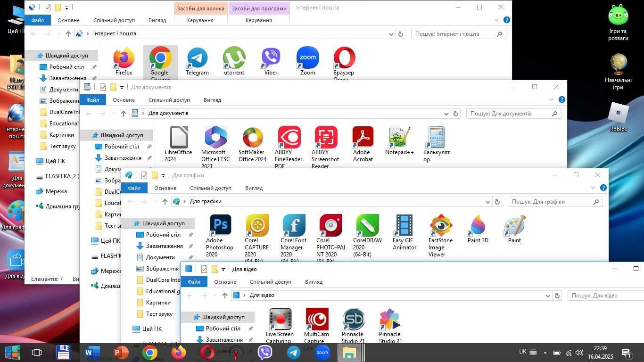
Task: Expand ribbon chevron in Для документів window
Action: pyautogui.click(x=552, y=100)
